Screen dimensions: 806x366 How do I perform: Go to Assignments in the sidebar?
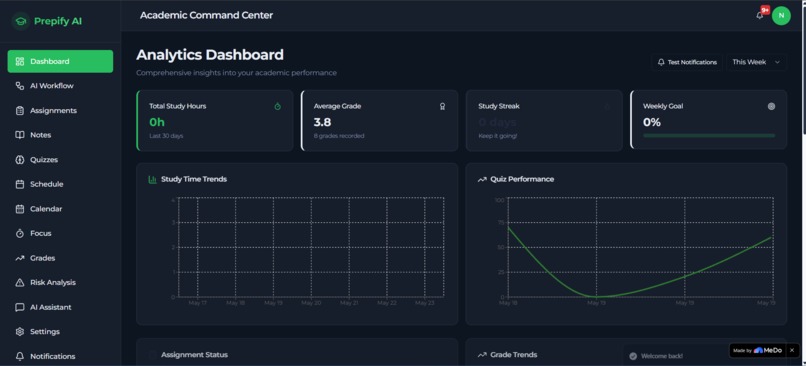(x=60, y=111)
